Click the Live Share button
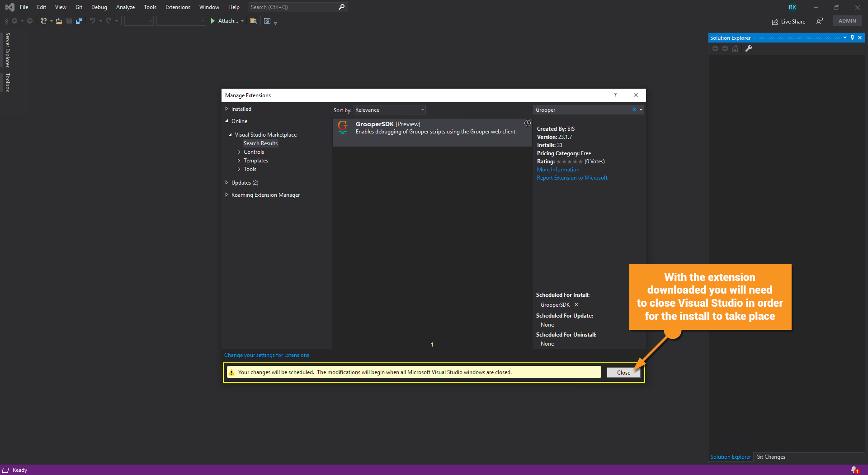Viewport: 868px width, 475px height. pos(789,21)
